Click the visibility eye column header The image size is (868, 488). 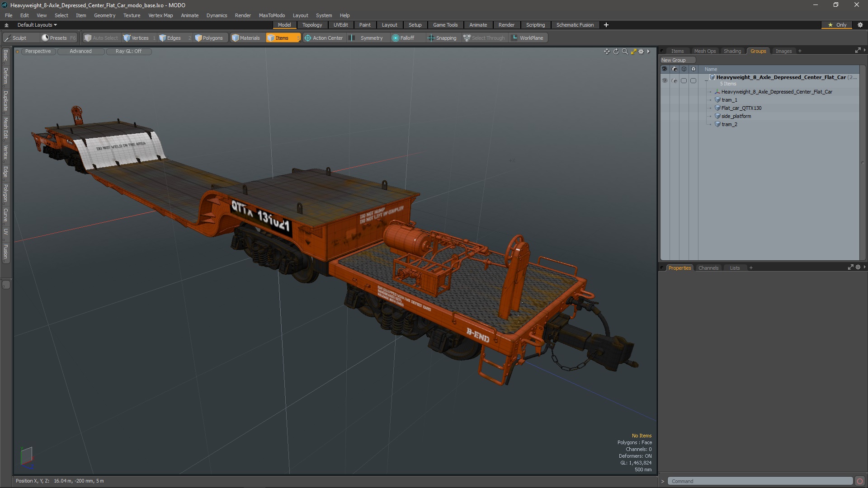click(x=665, y=69)
